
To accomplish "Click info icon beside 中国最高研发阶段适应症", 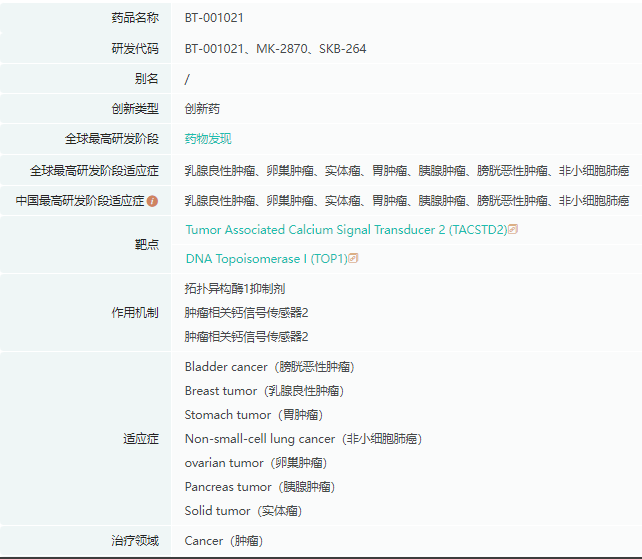I will coord(152,201).
